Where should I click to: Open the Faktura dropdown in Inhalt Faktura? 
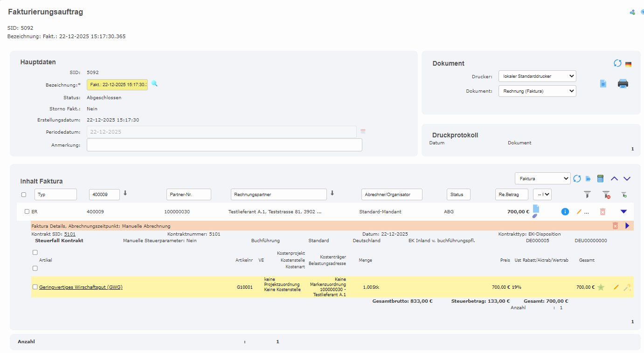[542, 178]
